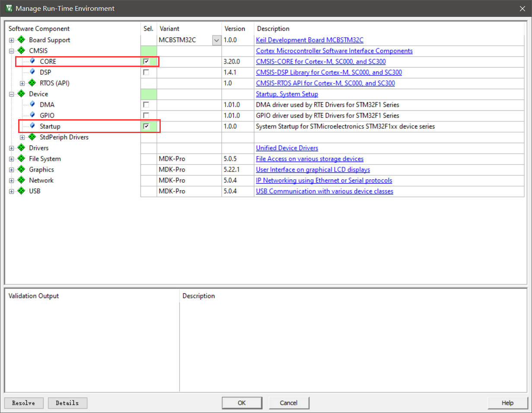Expand the File System tree node

pos(11,159)
